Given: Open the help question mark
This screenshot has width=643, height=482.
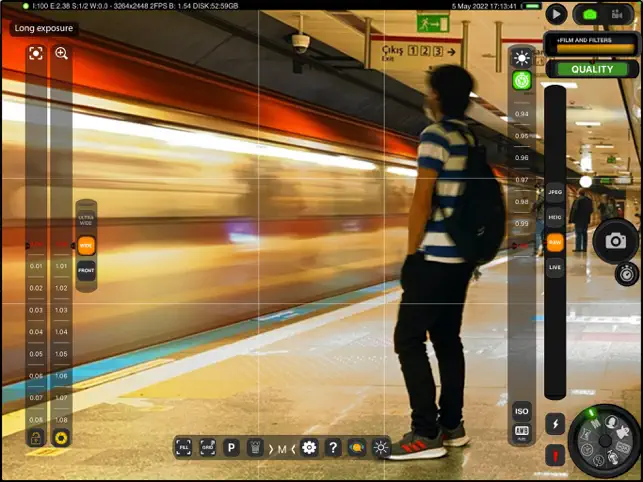Looking at the screenshot, I should click(x=333, y=448).
